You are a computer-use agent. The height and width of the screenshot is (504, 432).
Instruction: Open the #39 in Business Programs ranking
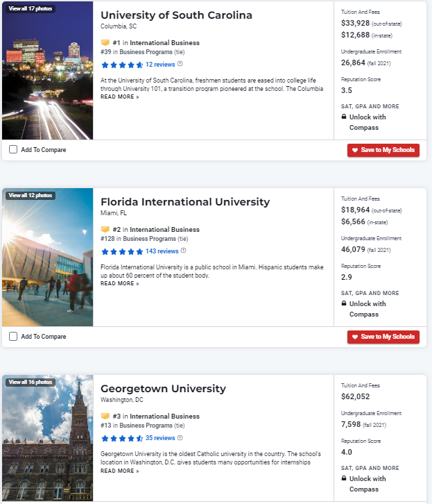click(x=143, y=52)
